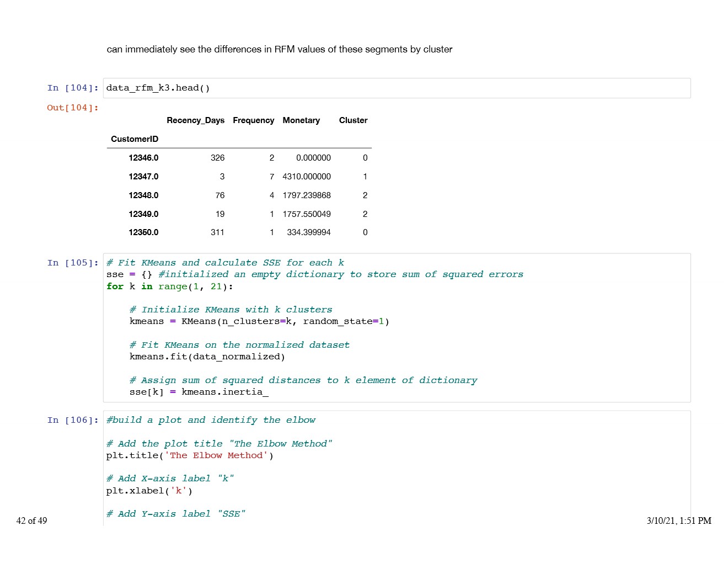This screenshot has width=728, height=563.
Task: Click the KMeans(n_clusters=k, random_state=1) line
Action: (x=259, y=321)
